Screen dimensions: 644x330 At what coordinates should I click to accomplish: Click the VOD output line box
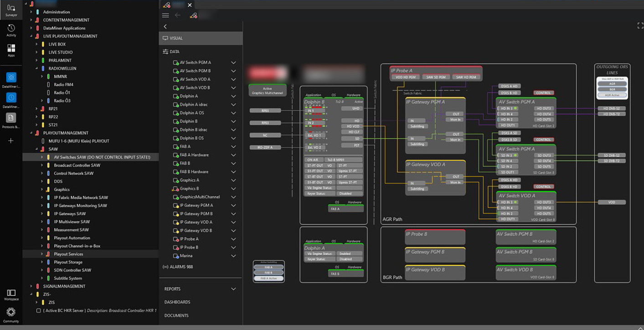coord(612,202)
